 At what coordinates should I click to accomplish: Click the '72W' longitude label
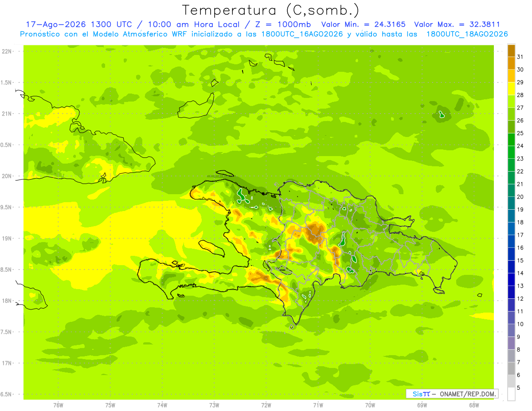pyautogui.click(x=266, y=406)
